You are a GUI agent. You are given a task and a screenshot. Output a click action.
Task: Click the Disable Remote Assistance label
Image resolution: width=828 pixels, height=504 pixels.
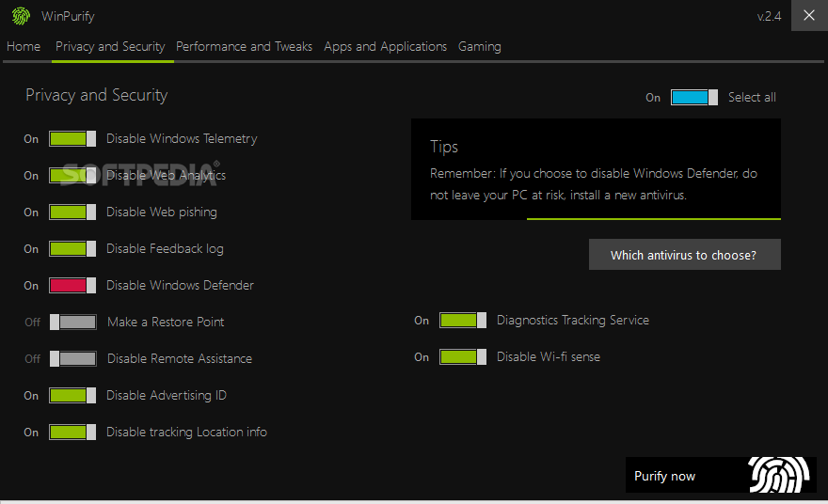point(180,359)
